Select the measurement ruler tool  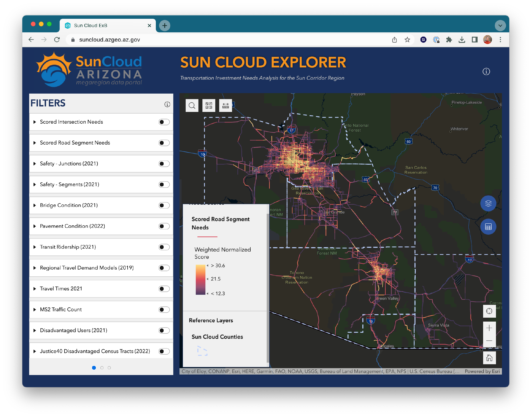[225, 106]
